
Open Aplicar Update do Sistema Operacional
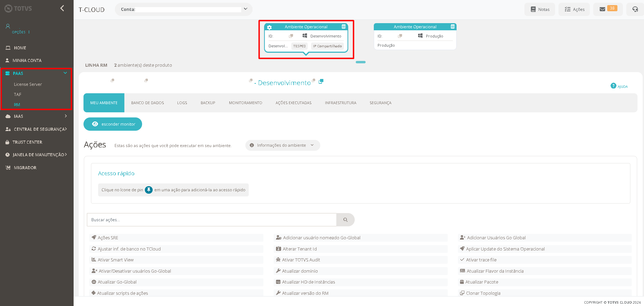pyautogui.click(x=545, y=249)
